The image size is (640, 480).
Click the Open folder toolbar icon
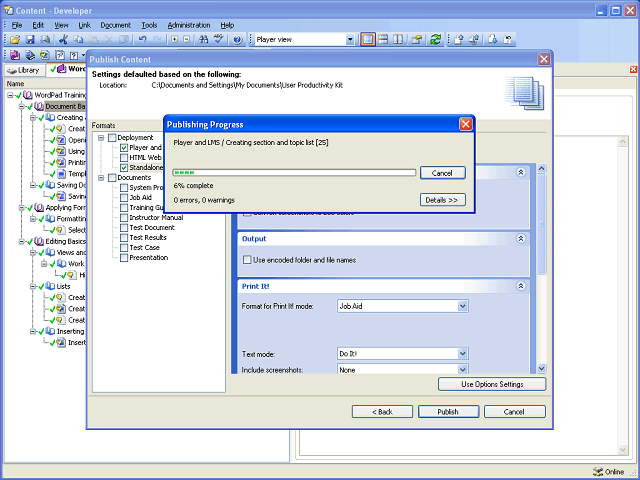15,40
